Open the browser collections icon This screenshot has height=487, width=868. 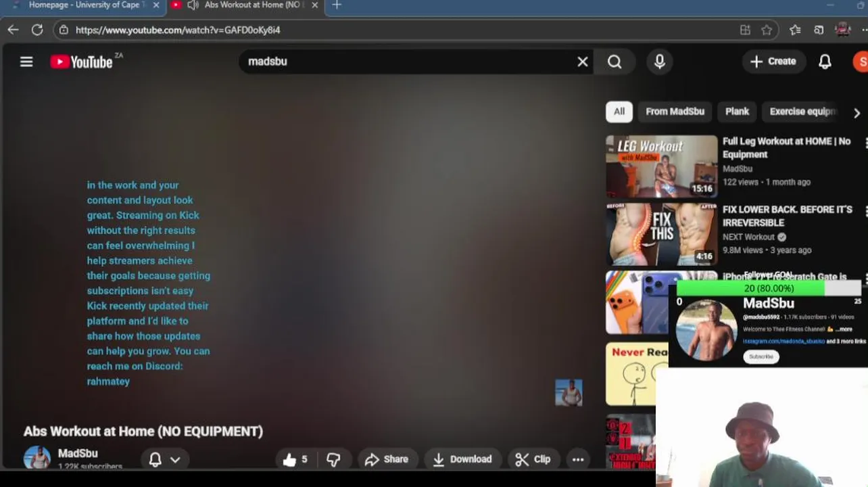pyautogui.click(x=819, y=30)
